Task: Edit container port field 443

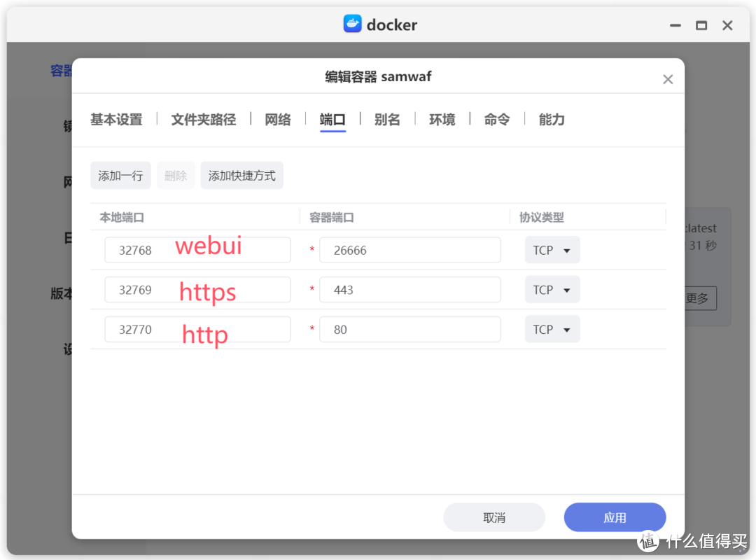Action: coord(410,289)
